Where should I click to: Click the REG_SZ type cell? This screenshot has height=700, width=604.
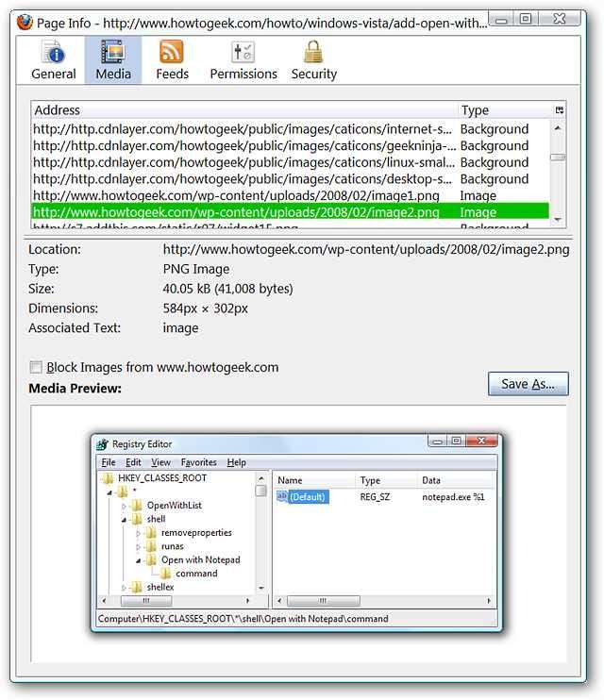[375, 497]
